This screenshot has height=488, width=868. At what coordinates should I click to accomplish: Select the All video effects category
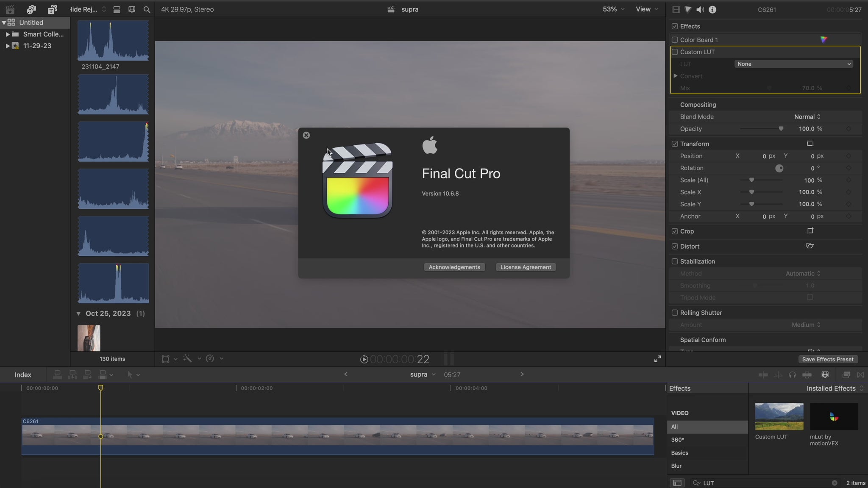pos(707,427)
